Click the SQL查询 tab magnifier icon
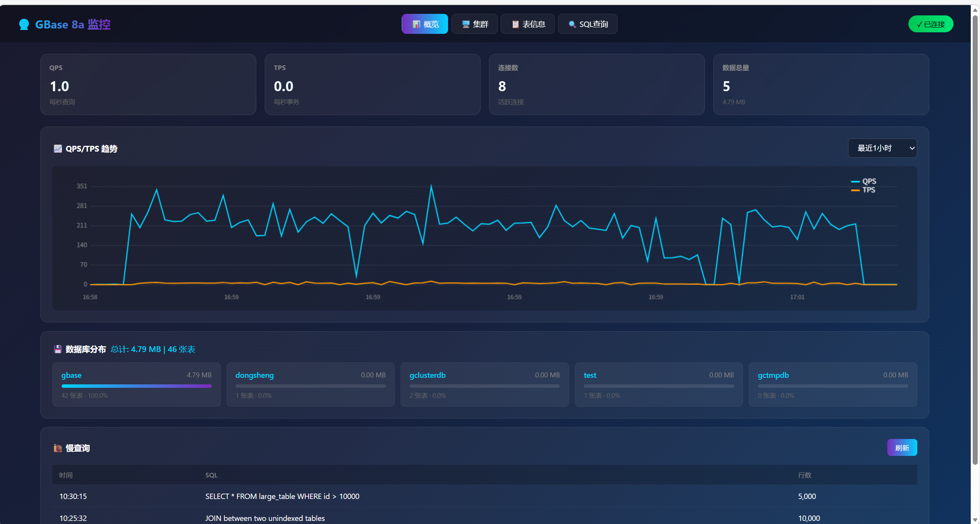This screenshot has width=980, height=524. tap(572, 24)
